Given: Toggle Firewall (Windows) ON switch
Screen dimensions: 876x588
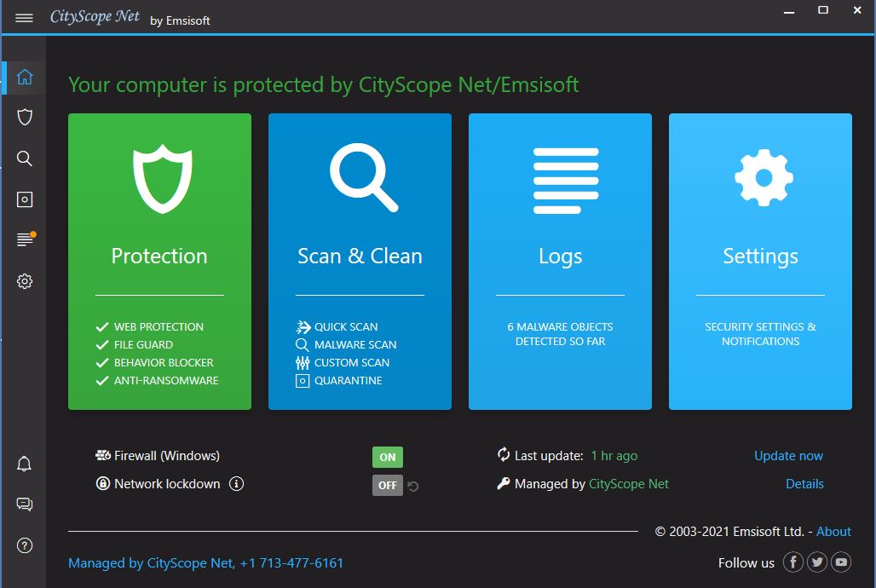Looking at the screenshot, I should (388, 457).
